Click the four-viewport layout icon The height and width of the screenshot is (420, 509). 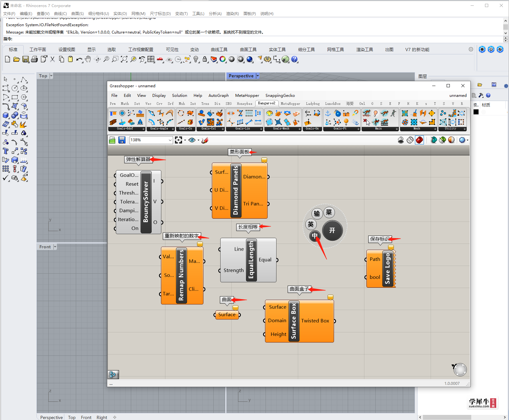coord(151,59)
